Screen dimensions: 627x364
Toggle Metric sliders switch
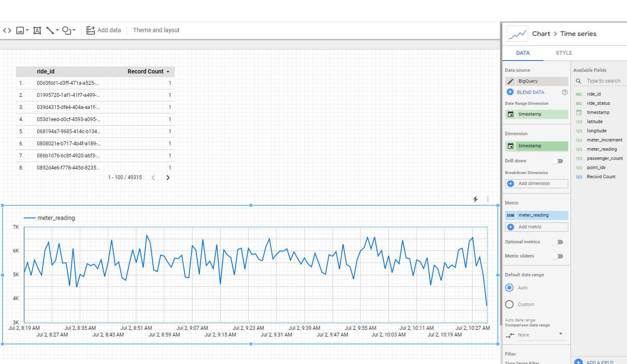point(558,256)
